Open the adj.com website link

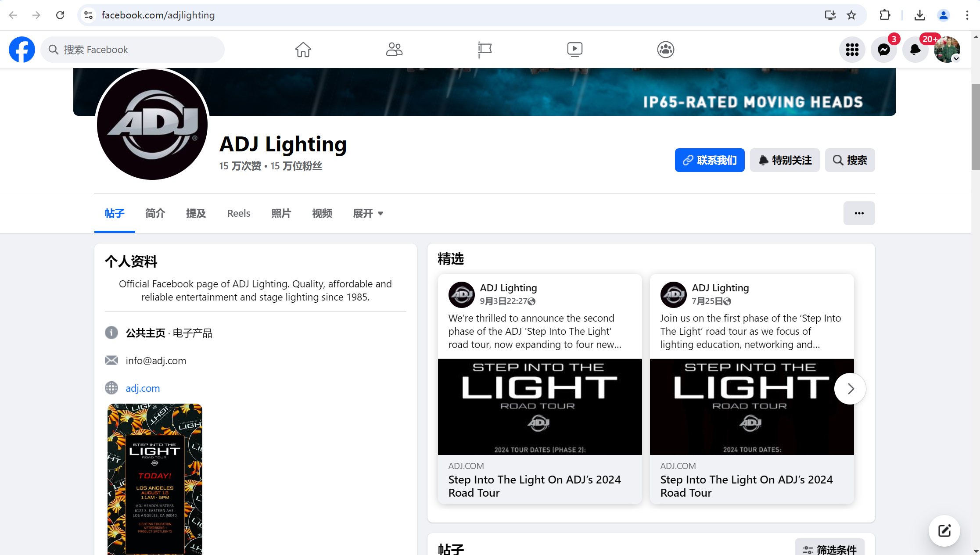point(143,388)
